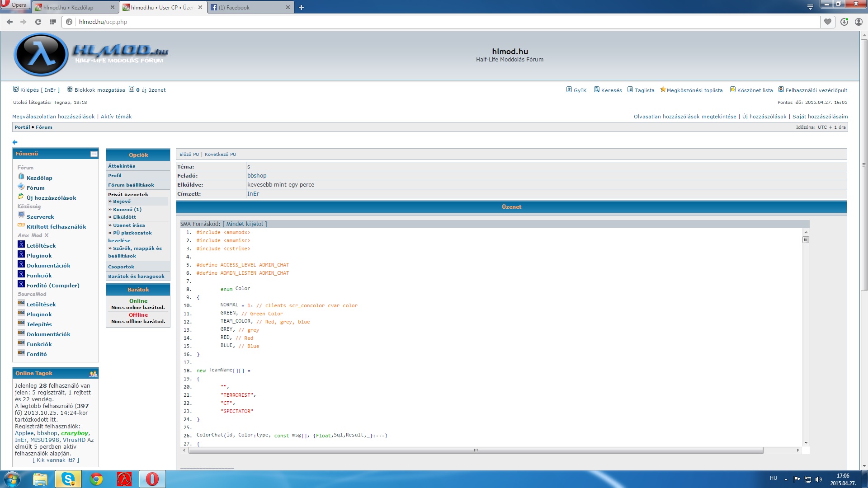The width and height of the screenshot is (868, 488).
Task: Open Barátok és haragosok option
Action: pos(136,276)
